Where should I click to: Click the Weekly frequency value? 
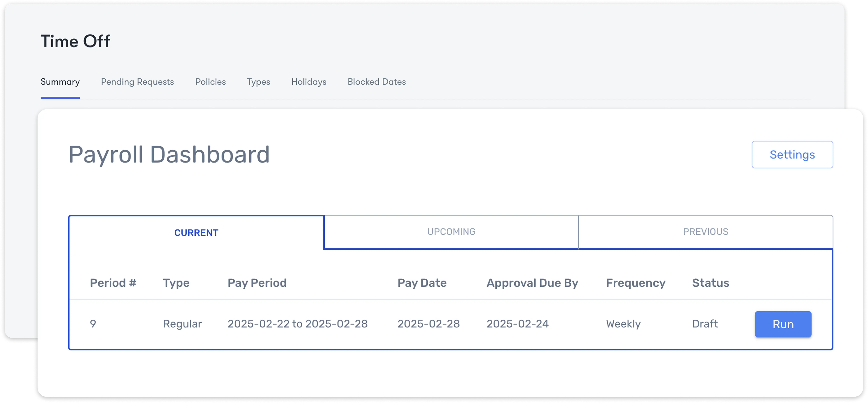click(x=623, y=324)
